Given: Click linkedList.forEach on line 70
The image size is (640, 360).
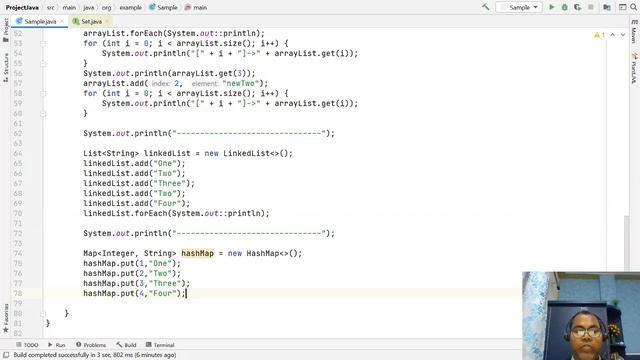Looking at the screenshot, I should 125,213.
